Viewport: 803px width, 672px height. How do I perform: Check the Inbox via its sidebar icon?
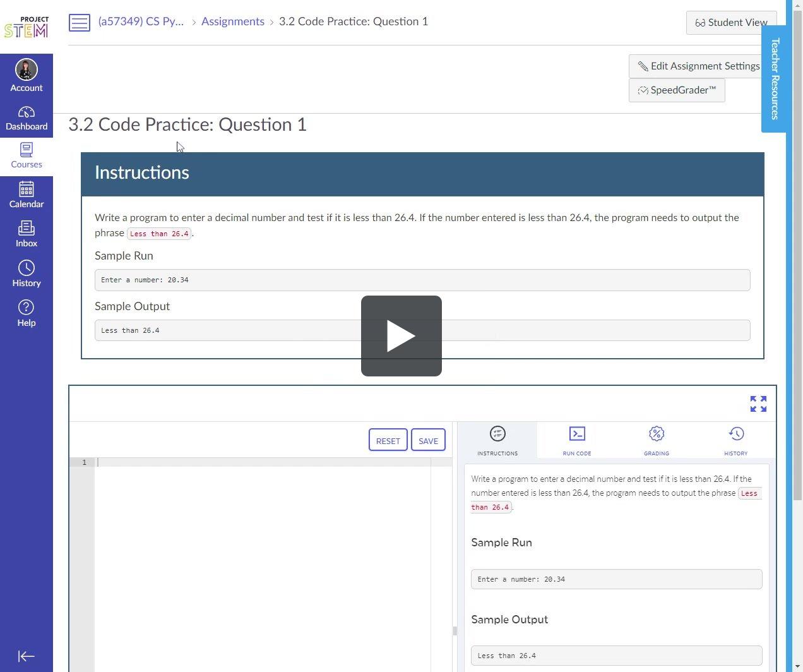coord(27,233)
